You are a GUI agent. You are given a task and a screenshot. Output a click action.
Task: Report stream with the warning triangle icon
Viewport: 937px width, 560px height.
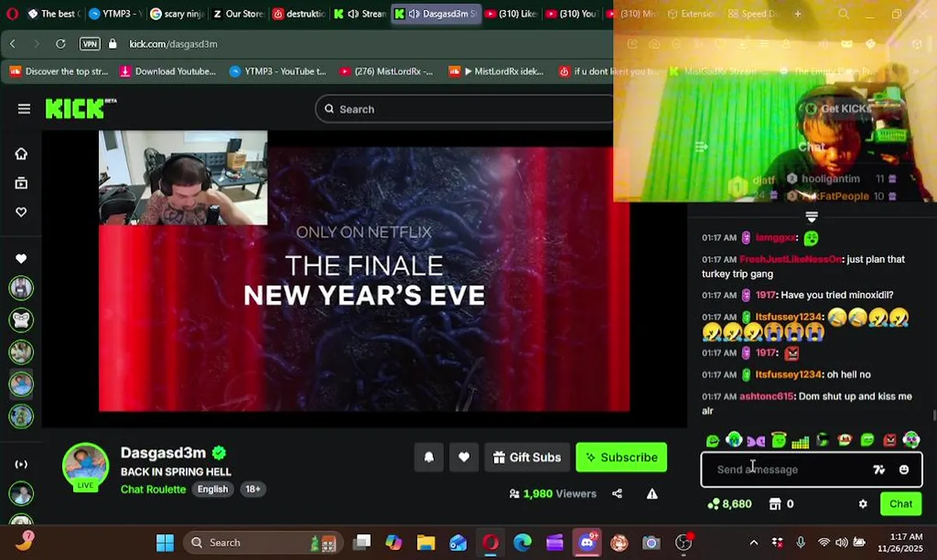(x=652, y=493)
